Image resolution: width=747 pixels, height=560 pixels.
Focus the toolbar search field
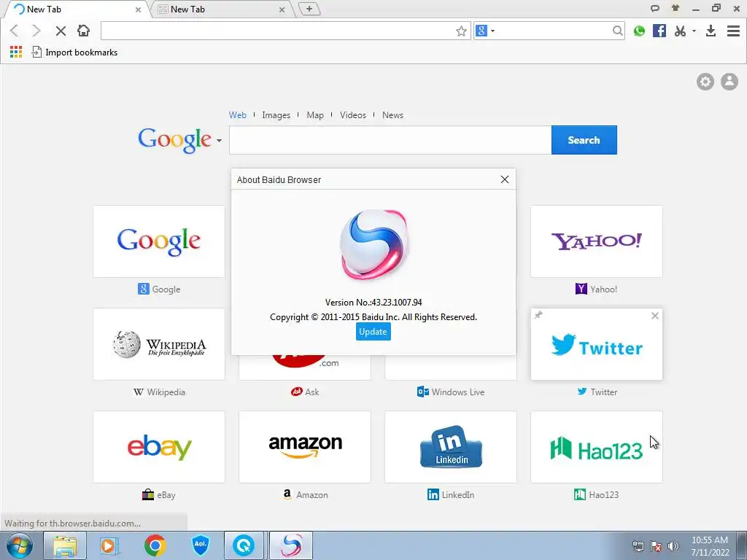pyautogui.click(x=554, y=31)
